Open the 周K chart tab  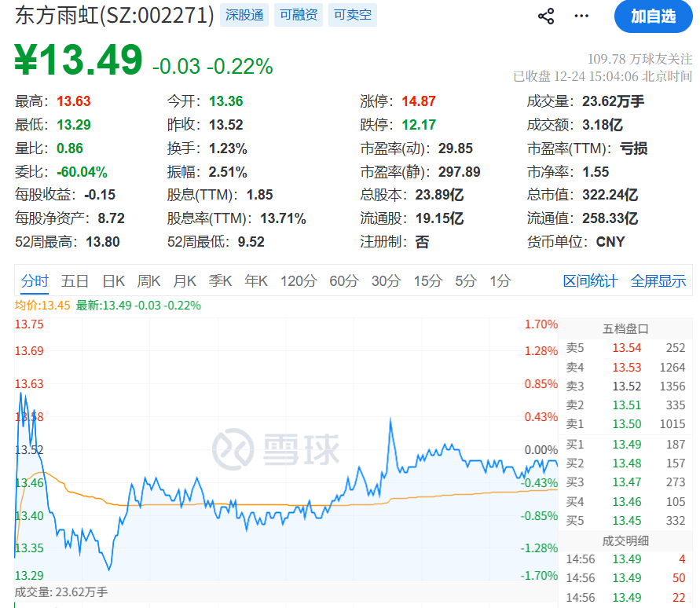coord(149,281)
